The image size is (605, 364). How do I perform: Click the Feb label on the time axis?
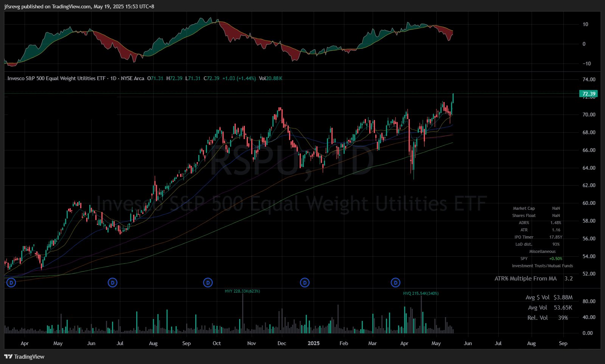344,343
